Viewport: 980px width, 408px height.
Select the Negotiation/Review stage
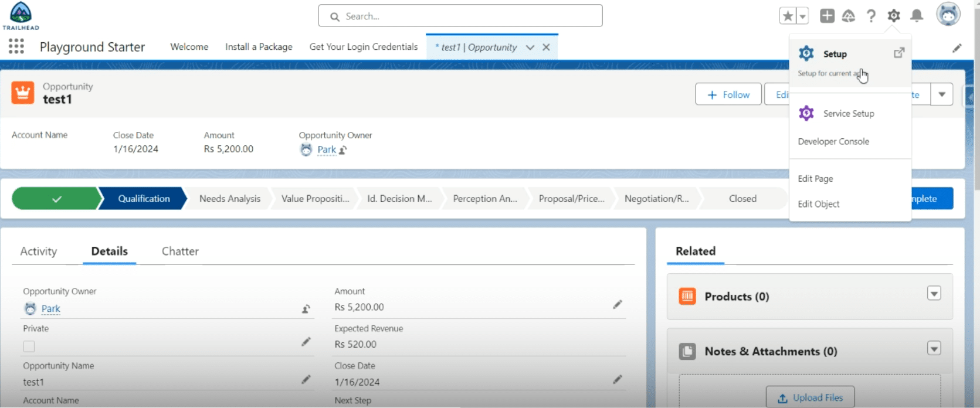point(656,199)
